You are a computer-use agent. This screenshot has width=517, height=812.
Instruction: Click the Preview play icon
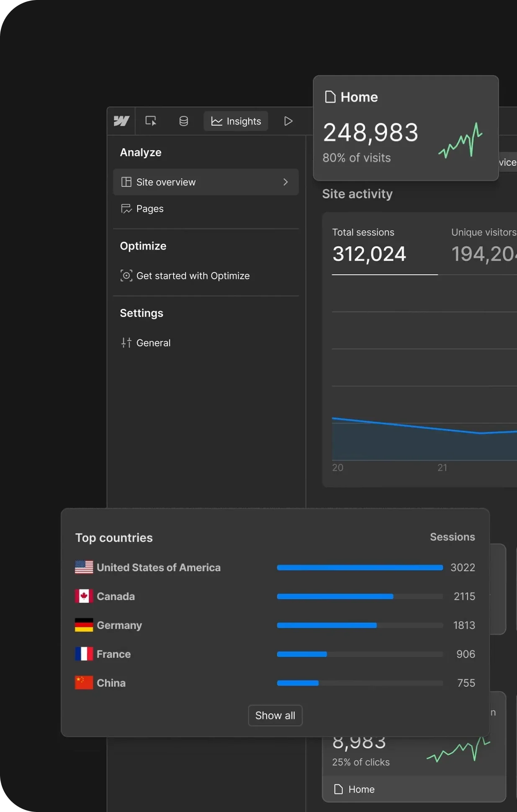point(288,121)
